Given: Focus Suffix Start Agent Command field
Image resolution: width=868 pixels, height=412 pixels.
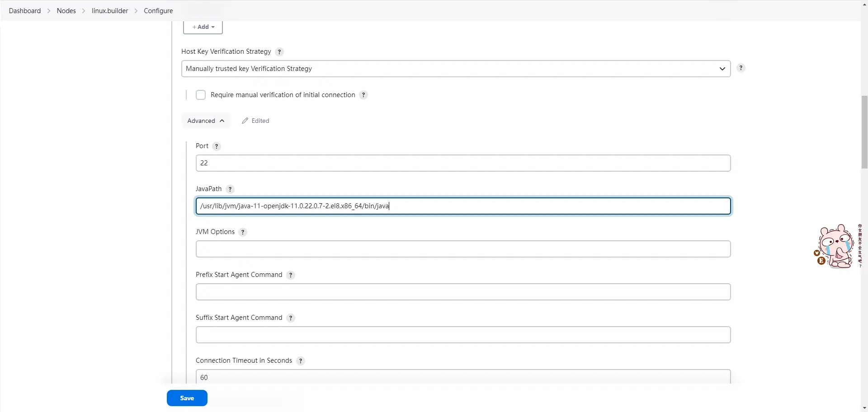Looking at the screenshot, I should click(x=463, y=335).
